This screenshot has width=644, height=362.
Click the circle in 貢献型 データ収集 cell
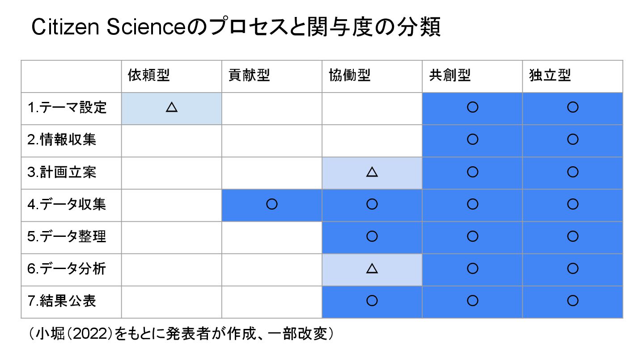272,204
